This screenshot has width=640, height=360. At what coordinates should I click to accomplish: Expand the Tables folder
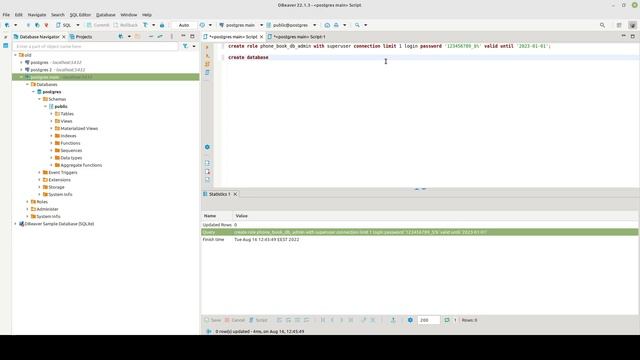[x=51, y=114]
